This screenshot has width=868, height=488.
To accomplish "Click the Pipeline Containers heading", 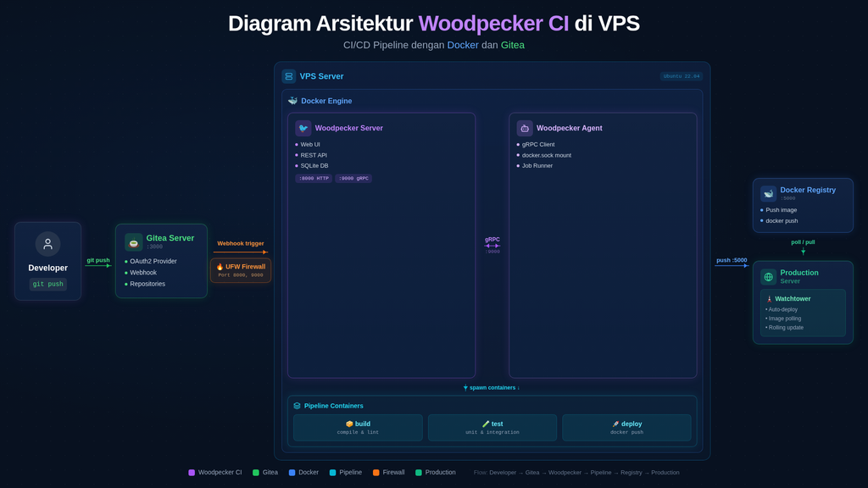I will 333,406.
